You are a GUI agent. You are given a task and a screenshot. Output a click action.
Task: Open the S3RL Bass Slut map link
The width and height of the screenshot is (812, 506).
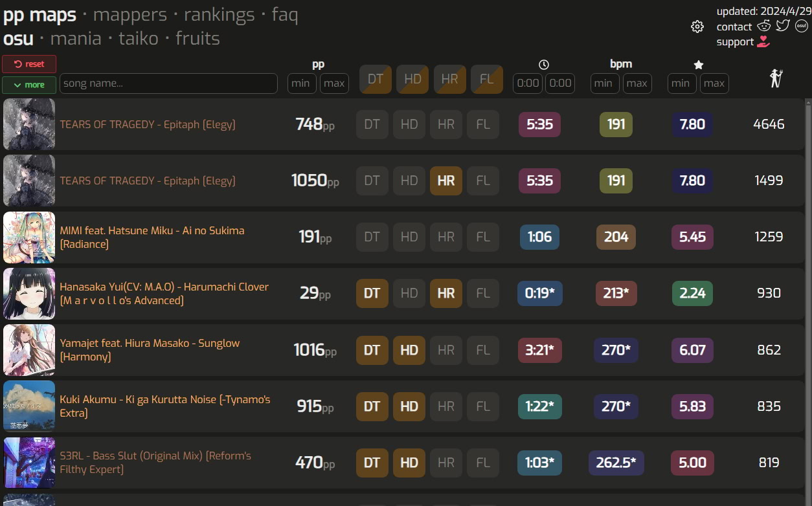click(x=155, y=462)
